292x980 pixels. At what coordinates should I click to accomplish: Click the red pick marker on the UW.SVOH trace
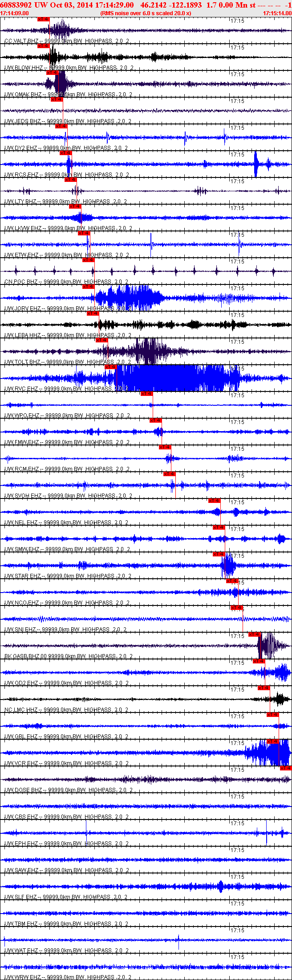[169, 474]
